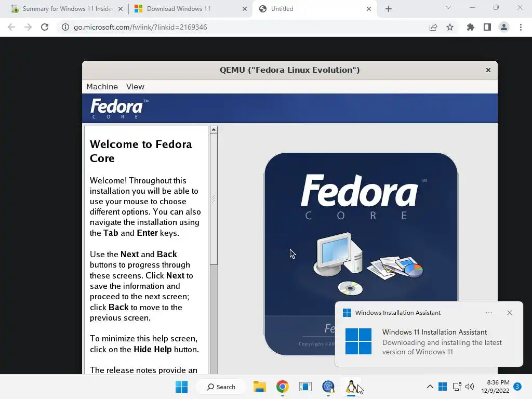Close the Untitled tab
Viewport: 532px width, 399px height.
[369, 9]
